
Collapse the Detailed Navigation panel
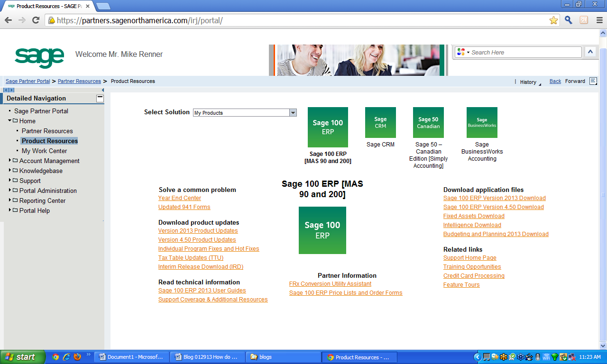pyautogui.click(x=100, y=99)
